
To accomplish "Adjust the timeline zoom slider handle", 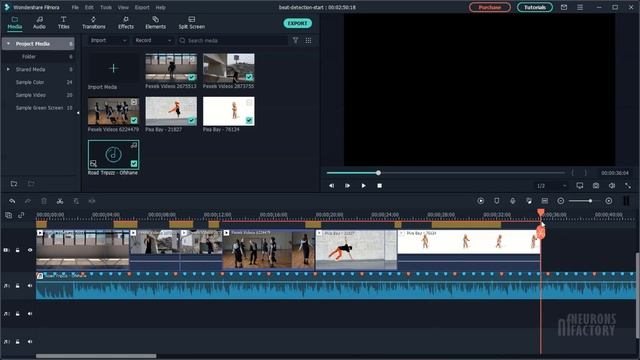I will [x=590, y=201].
